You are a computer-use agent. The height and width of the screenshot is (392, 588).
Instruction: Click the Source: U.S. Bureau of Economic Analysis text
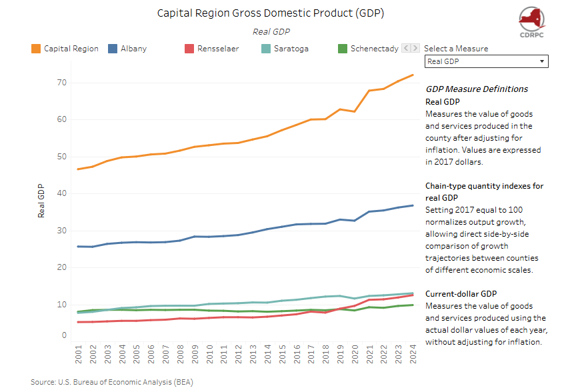coord(112,382)
